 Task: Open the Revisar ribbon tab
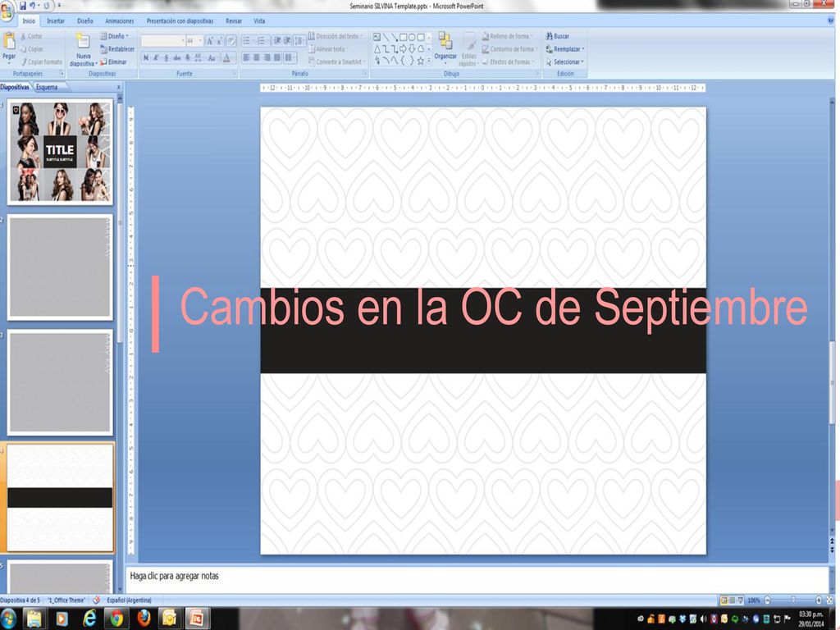[x=234, y=21]
